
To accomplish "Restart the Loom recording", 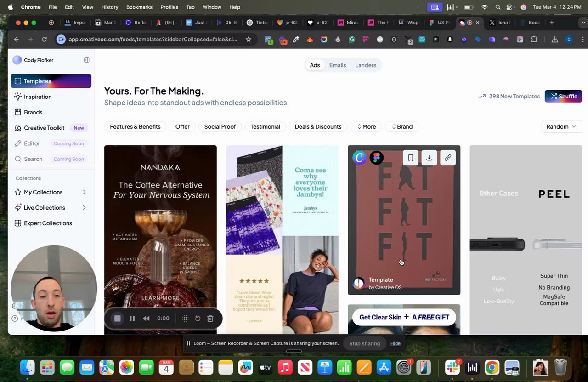I will tap(198, 318).
